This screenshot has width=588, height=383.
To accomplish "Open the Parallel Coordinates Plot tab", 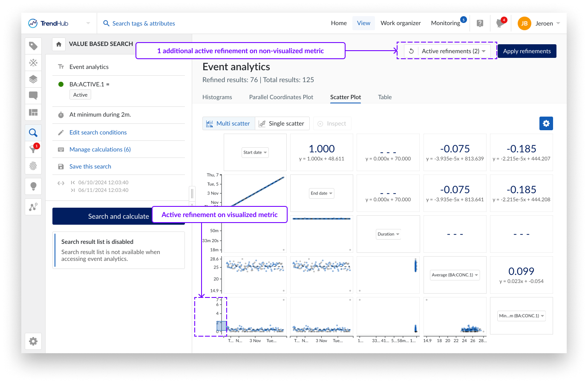I will [x=281, y=97].
